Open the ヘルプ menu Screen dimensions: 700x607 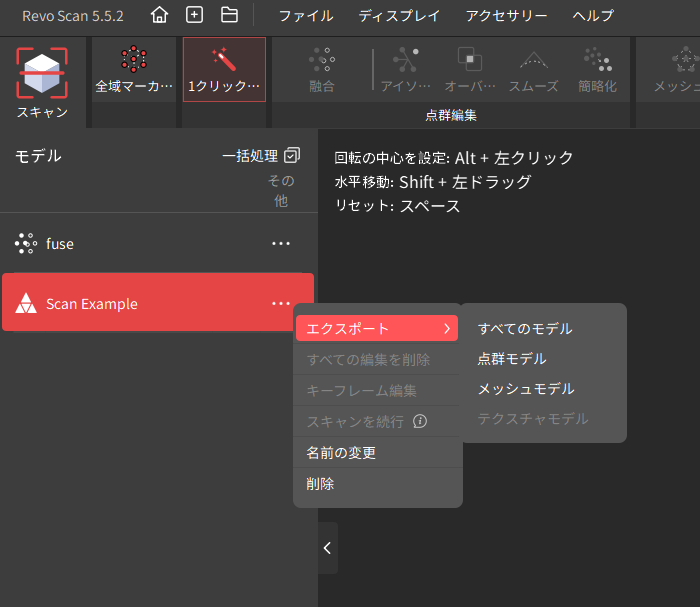(593, 16)
